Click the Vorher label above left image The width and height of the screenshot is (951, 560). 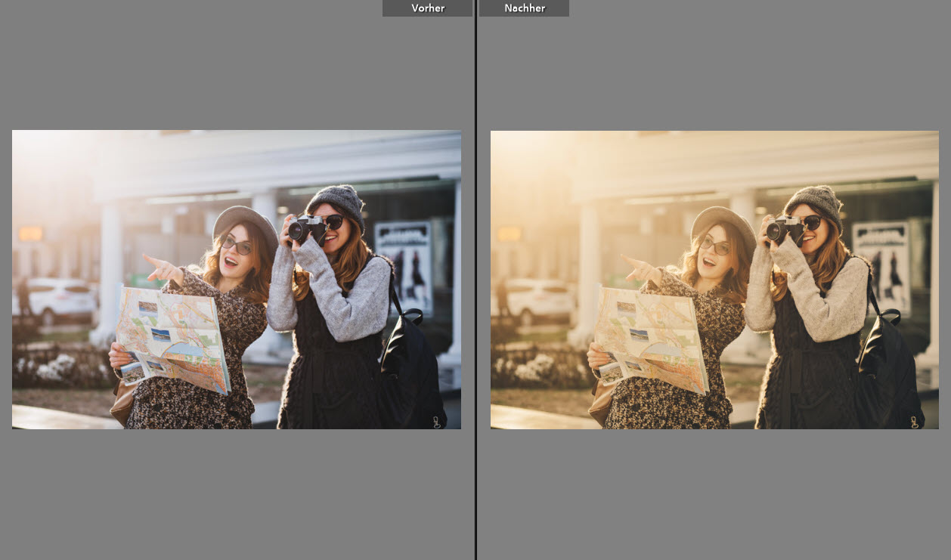[x=427, y=8]
